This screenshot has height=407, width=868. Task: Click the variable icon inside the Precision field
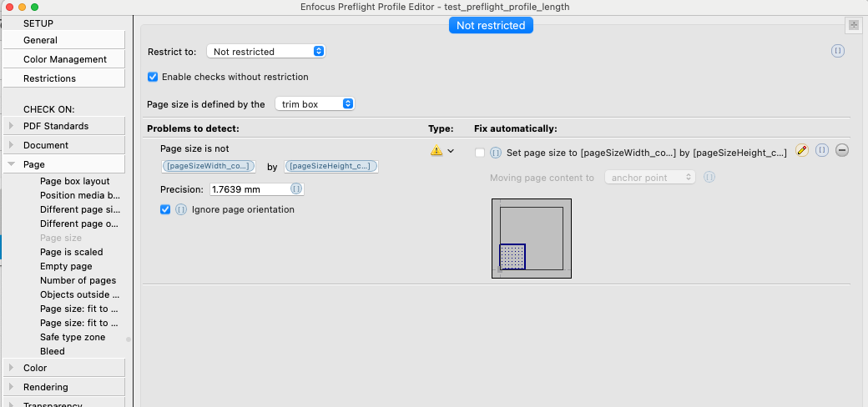296,189
